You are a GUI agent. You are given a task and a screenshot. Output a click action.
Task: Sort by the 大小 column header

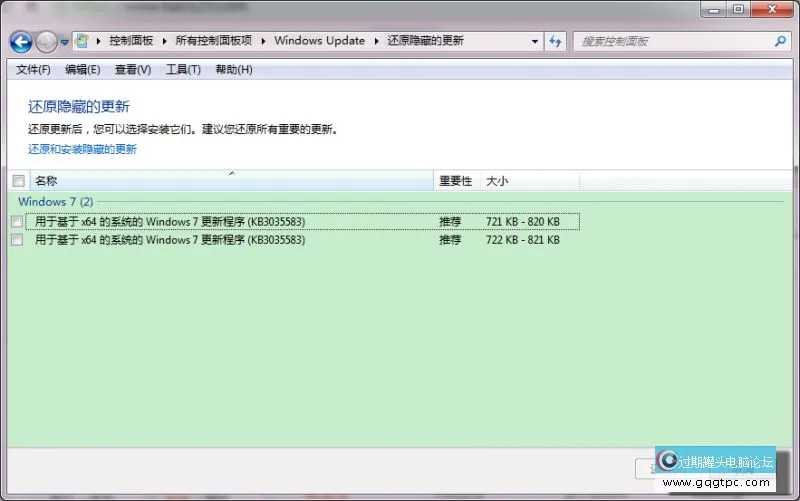pyautogui.click(x=530, y=181)
